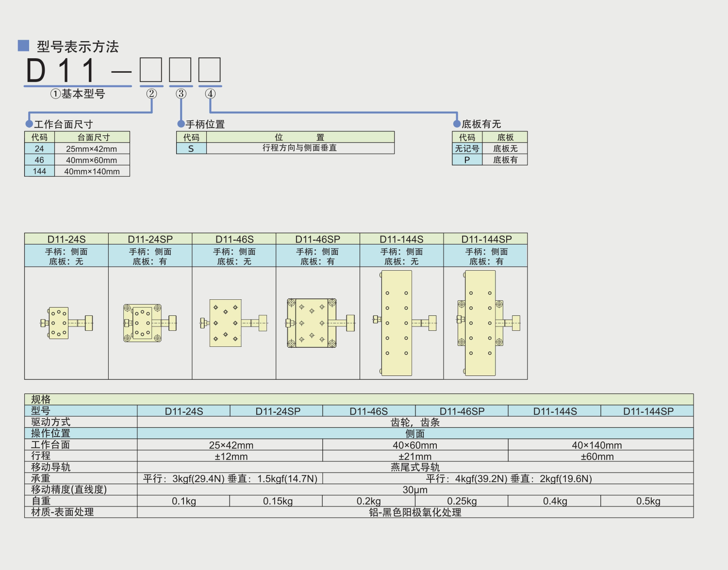Select the D11-24SP stage drawing

pyautogui.click(x=149, y=323)
